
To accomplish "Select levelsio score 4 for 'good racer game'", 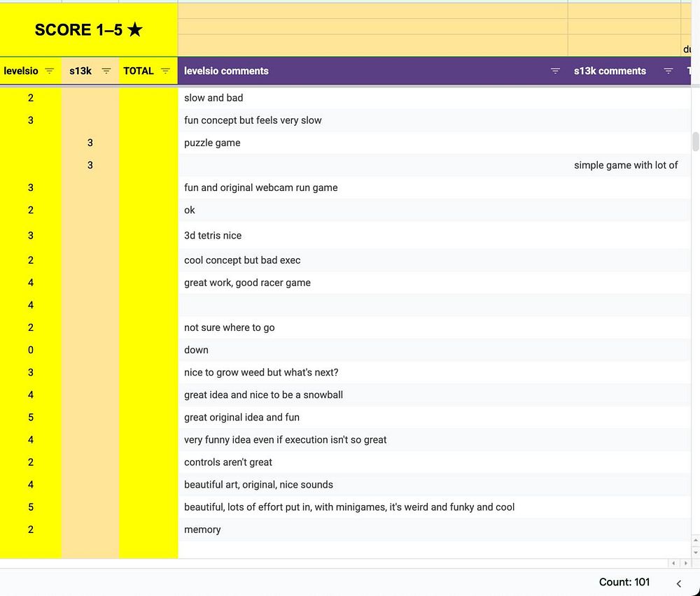I will (30, 283).
